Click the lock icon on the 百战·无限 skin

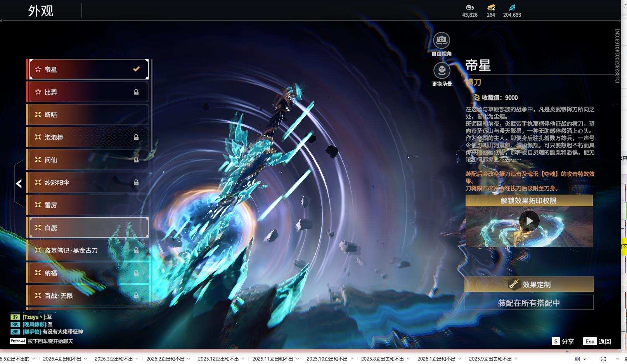pyautogui.click(x=136, y=295)
